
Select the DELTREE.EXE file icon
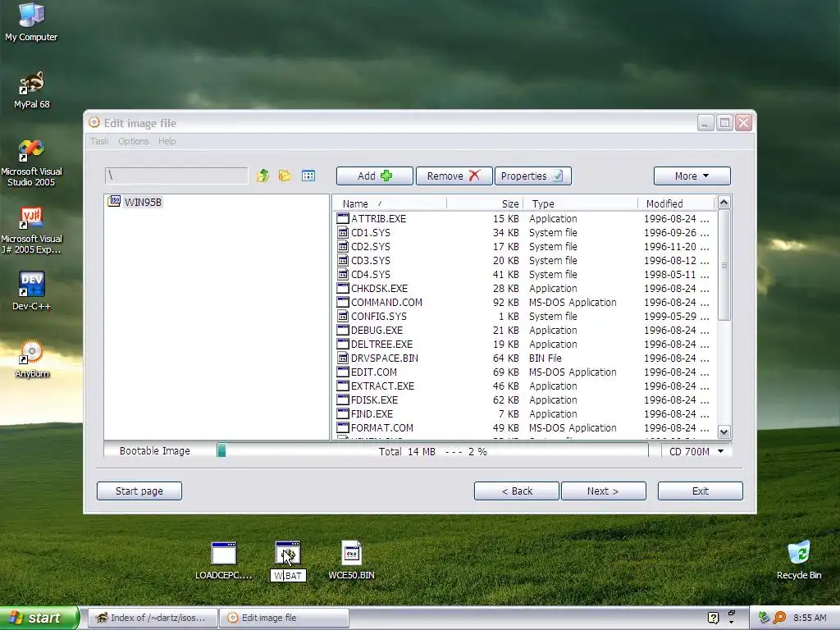pos(343,344)
